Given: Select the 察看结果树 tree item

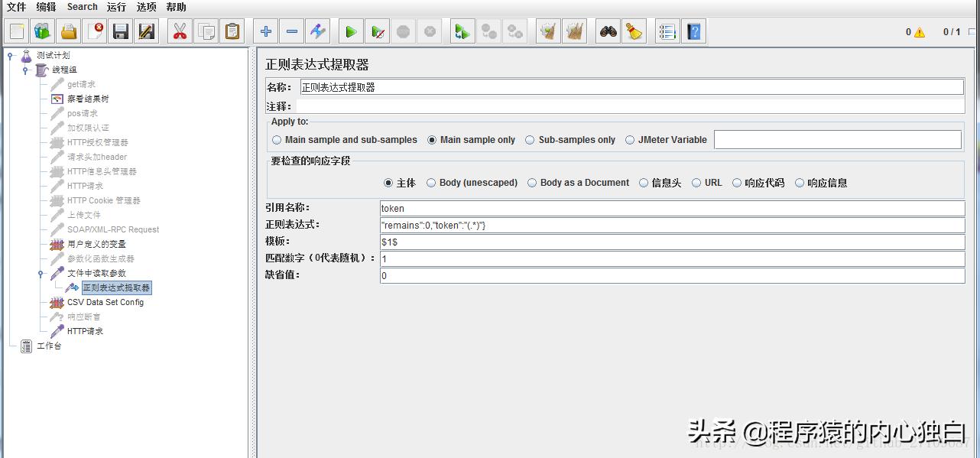Looking at the screenshot, I should [89, 99].
